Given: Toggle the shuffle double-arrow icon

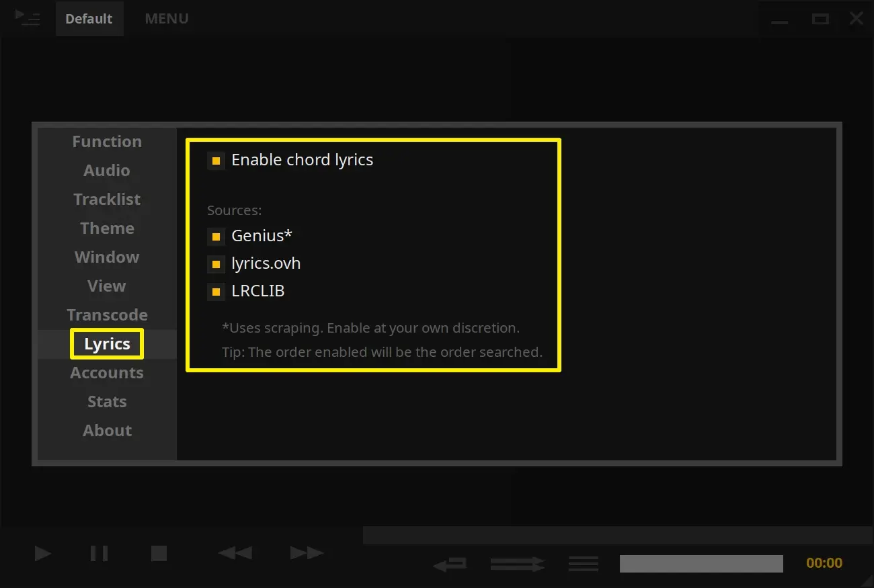Looking at the screenshot, I should 518,564.
